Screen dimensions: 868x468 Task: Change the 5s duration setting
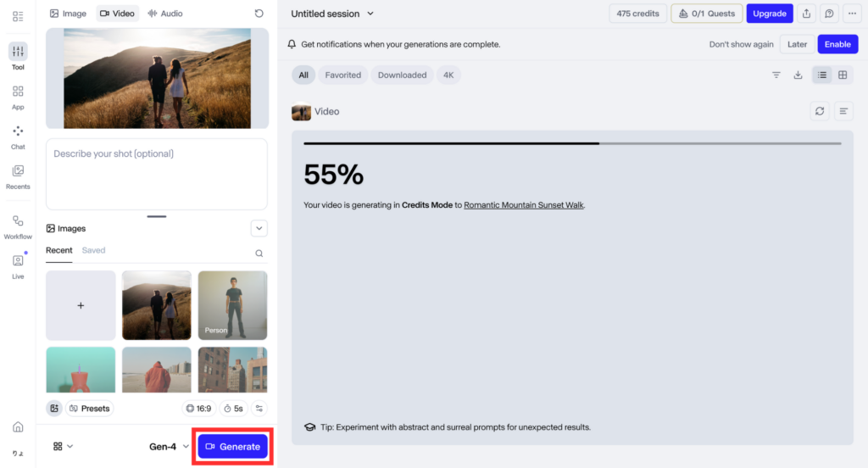(x=233, y=408)
